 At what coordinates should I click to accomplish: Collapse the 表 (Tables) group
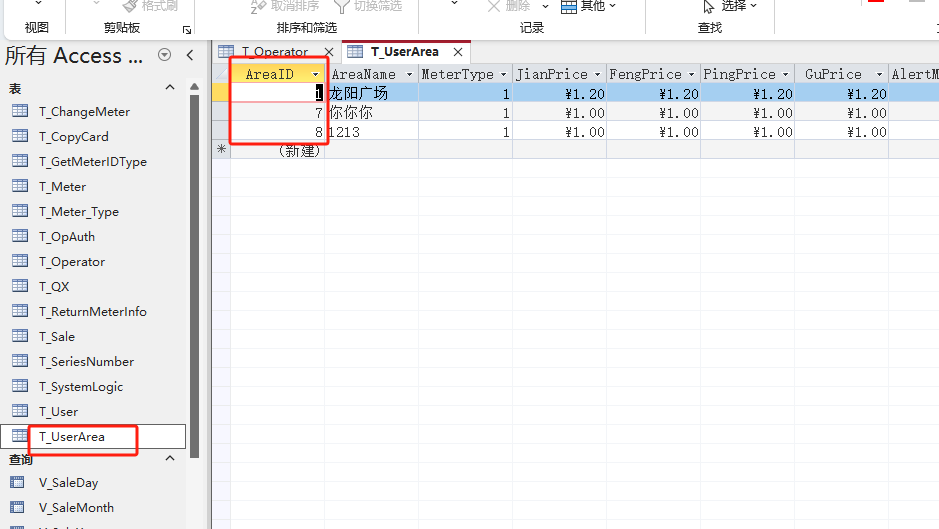(169, 89)
